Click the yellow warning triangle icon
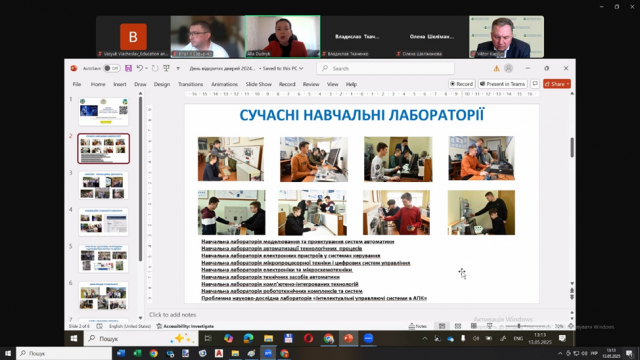The height and width of the screenshot is (360, 640). 496,68
